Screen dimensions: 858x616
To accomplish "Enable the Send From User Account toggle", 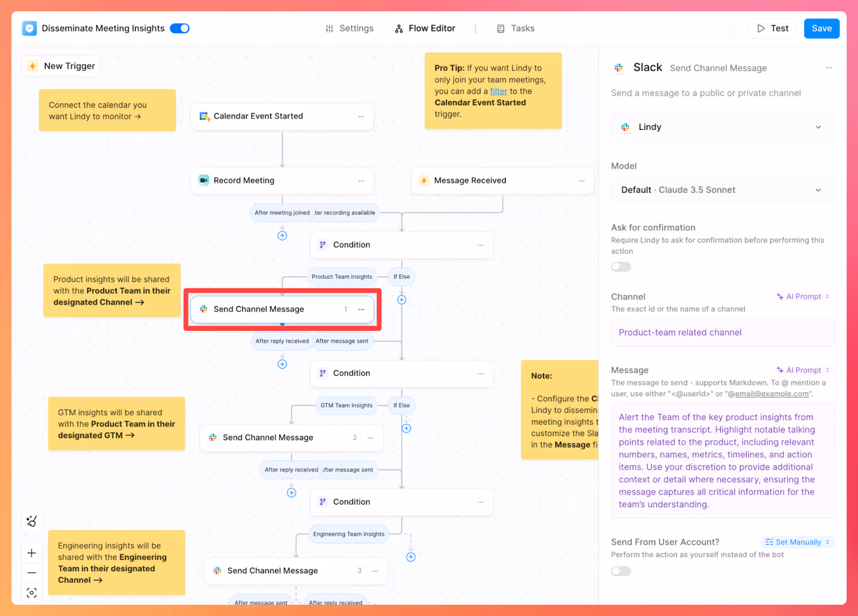I will [622, 572].
